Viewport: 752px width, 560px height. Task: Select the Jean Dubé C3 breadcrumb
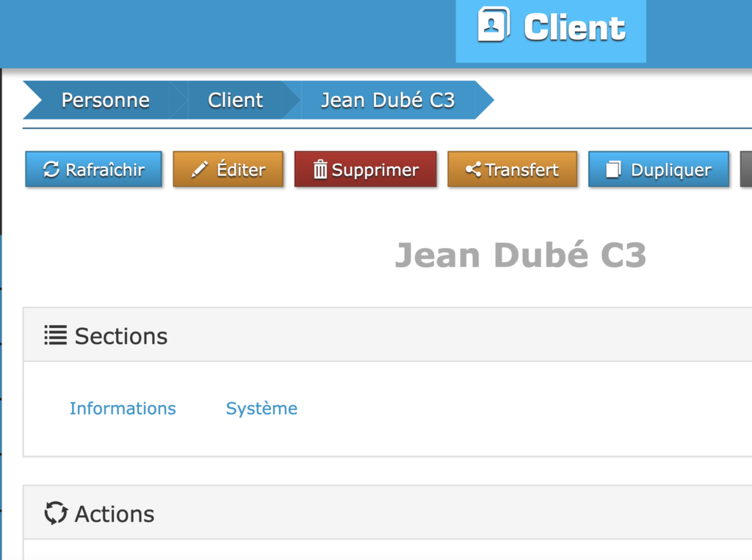(387, 100)
